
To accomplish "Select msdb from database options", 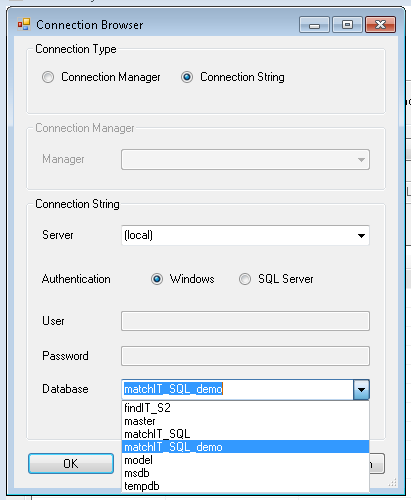I will (245, 473).
